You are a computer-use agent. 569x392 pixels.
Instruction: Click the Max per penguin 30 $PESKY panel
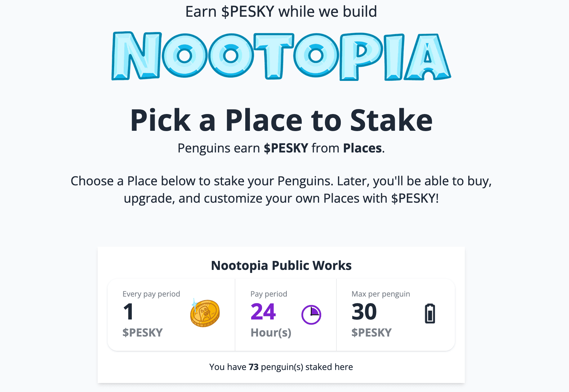tap(396, 315)
